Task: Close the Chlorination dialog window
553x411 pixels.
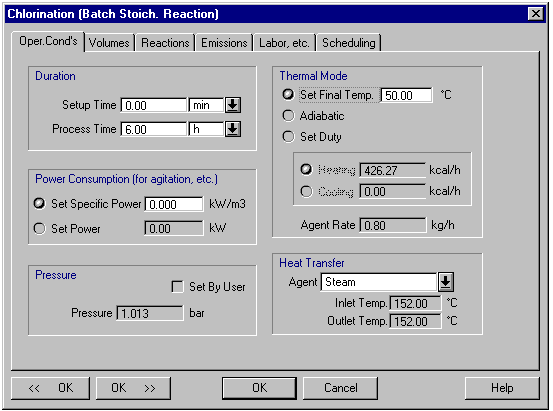Action: pos(536,14)
